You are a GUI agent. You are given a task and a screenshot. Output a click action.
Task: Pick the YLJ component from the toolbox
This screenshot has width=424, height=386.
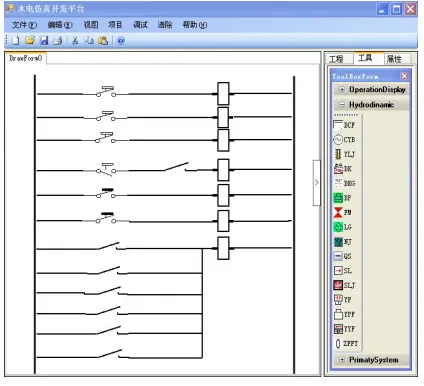click(x=344, y=154)
